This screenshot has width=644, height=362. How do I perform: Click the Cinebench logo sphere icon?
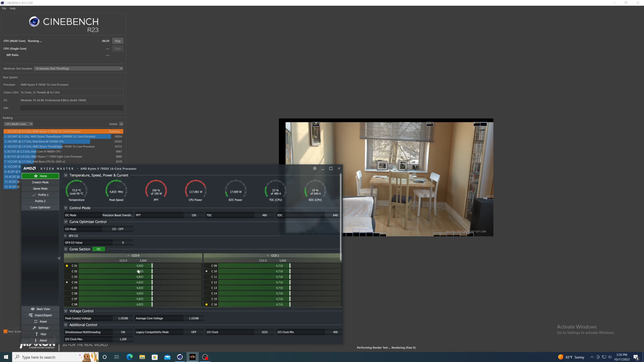(34, 22)
